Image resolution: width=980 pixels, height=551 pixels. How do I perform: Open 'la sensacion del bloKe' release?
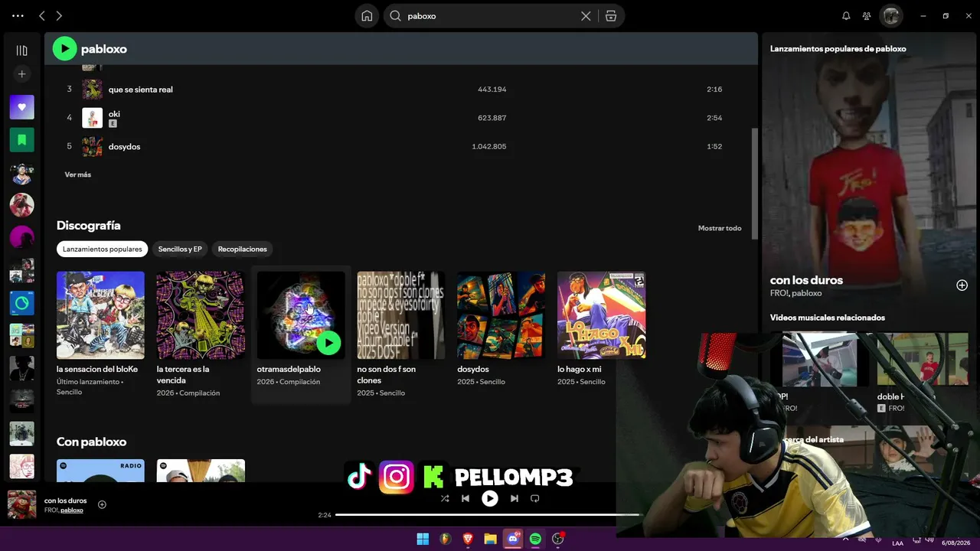click(100, 334)
